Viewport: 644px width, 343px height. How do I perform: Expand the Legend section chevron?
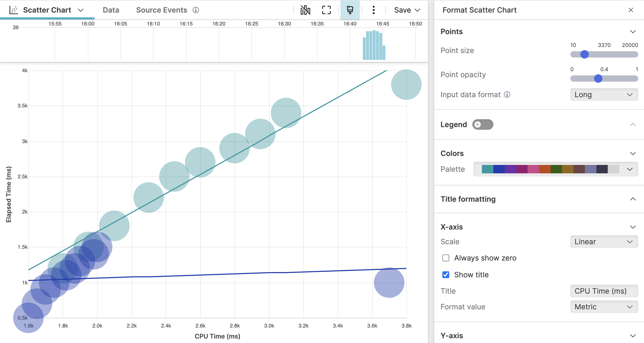(x=633, y=124)
